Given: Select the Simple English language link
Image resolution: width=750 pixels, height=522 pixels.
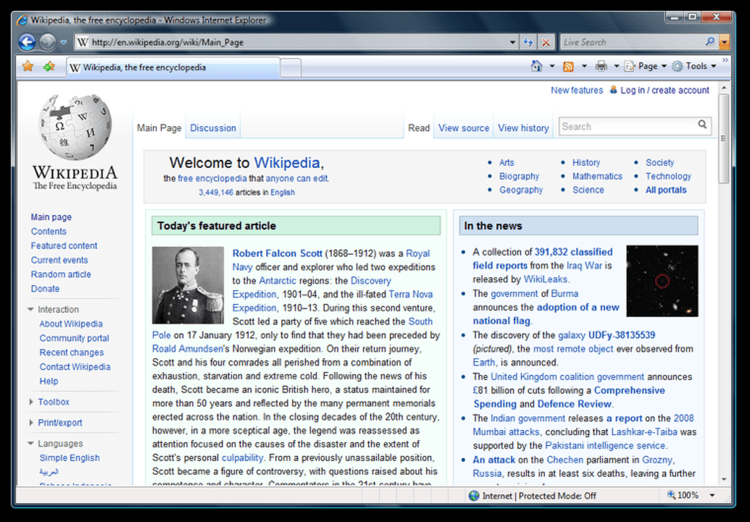Looking at the screenshot, I should click(x=69, y=457).
